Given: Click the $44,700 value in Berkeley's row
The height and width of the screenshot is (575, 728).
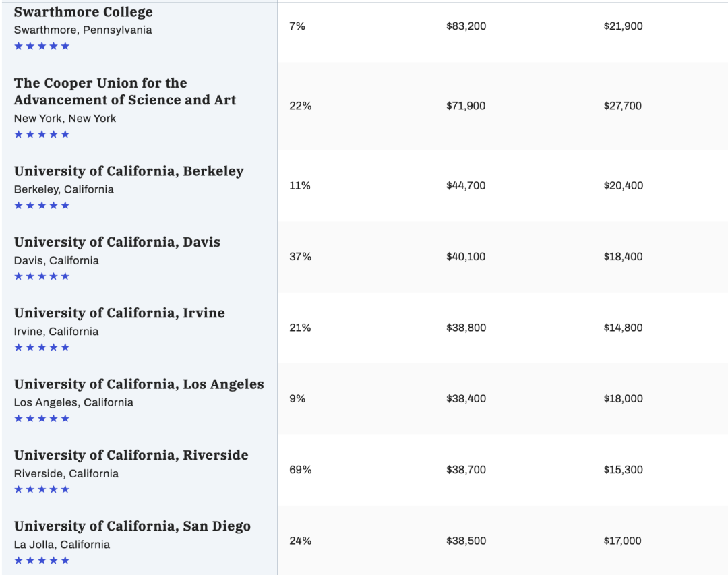Looking at the screenshot, I should pyautogui.click(x=466, y=186).
